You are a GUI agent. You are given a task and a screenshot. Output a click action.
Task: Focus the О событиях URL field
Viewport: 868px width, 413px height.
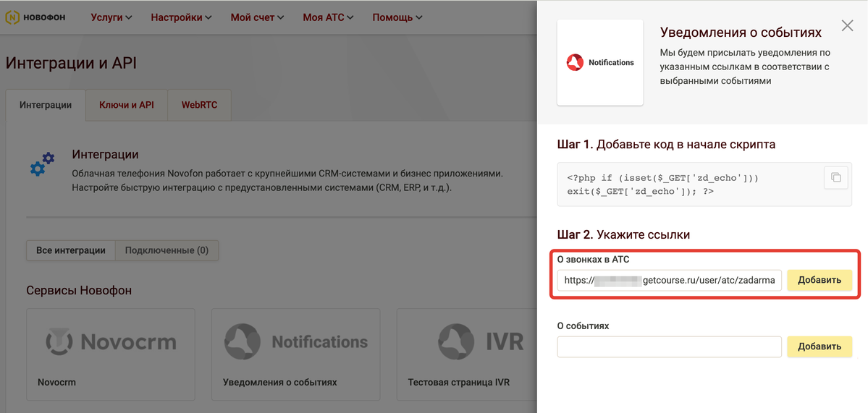point(669,346)
